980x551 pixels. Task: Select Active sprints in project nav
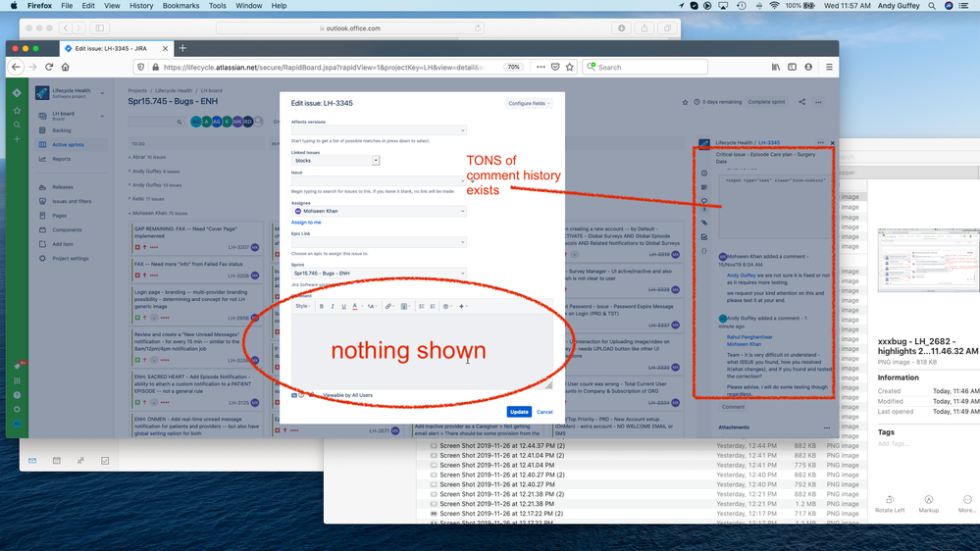68,145
